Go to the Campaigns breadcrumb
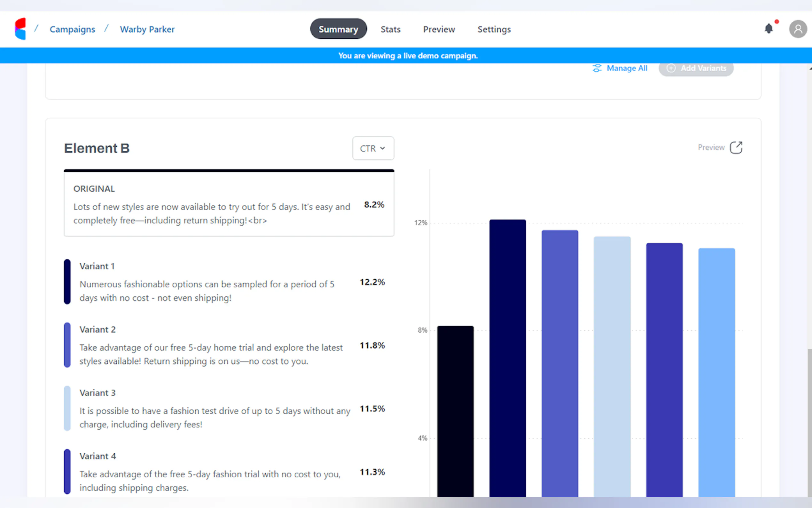 (x=72, y=29)
